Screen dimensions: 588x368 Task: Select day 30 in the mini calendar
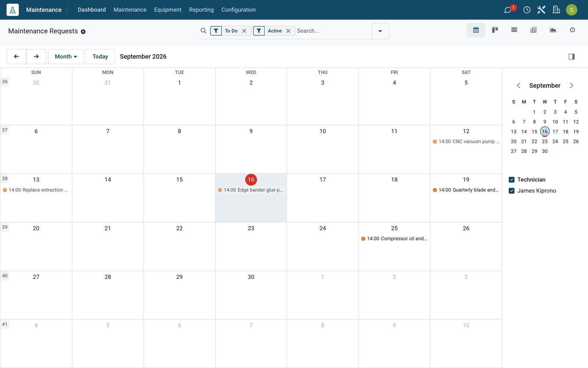tap(545, 152)
